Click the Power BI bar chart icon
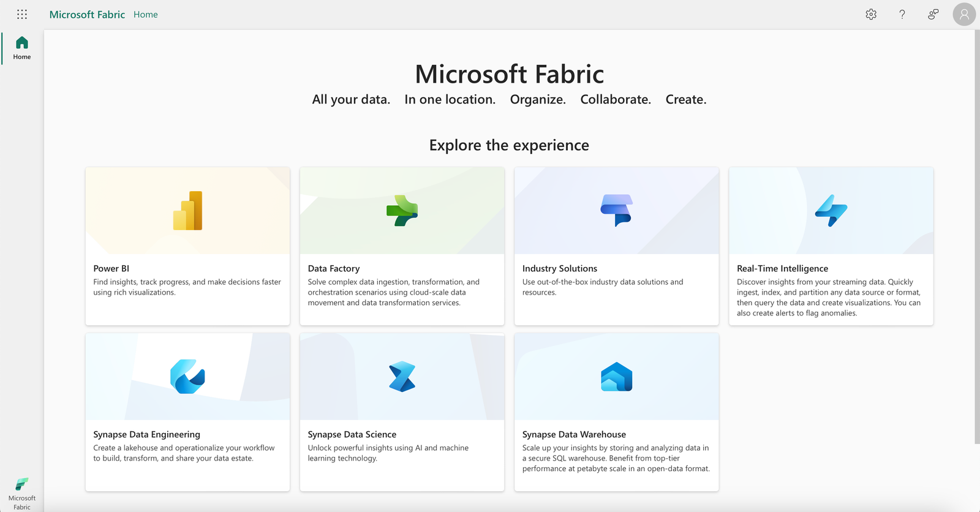The image size is (980, 512). (187, 211)
